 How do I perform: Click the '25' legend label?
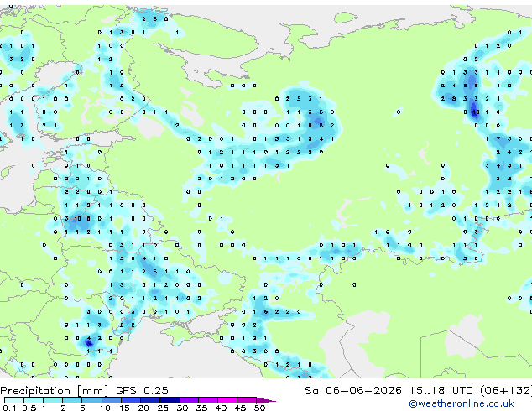point(163,408)
